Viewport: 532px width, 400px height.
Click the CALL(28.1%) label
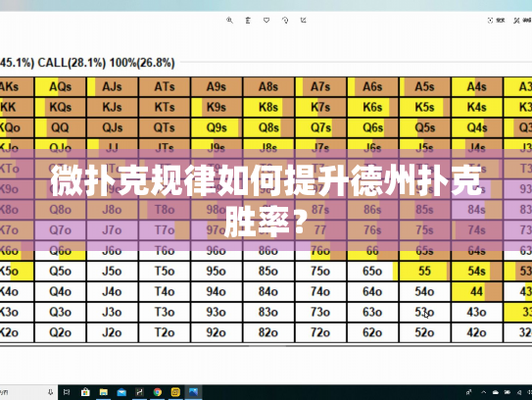(x=72, y=63)
